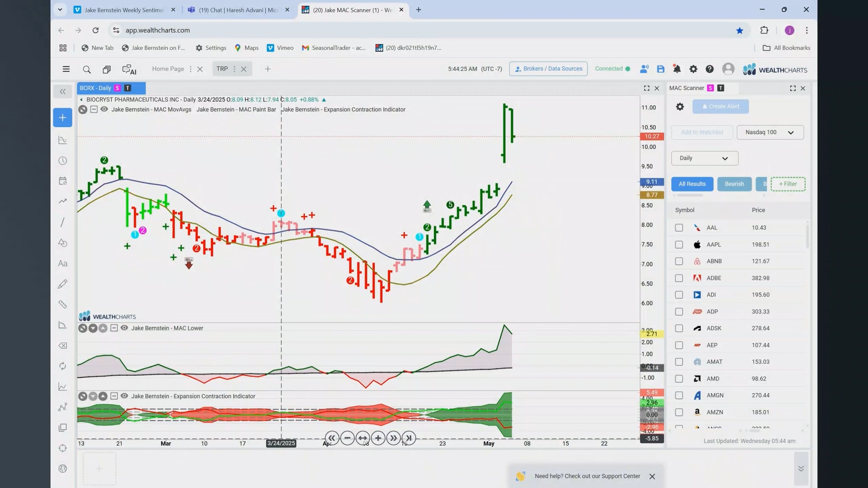Viewport: 868px width, 488px height.
Task: Select the pencil drawing tool
Action: 62,284
